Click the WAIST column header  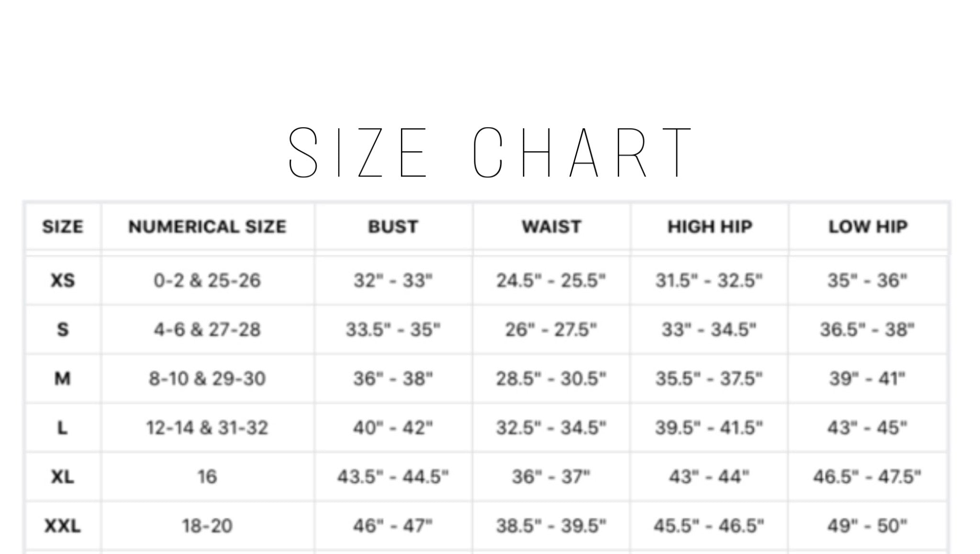point(551,227)
